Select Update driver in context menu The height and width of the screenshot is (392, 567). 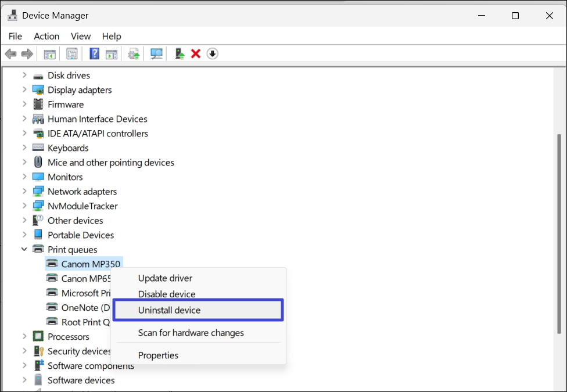coord(165,278)
